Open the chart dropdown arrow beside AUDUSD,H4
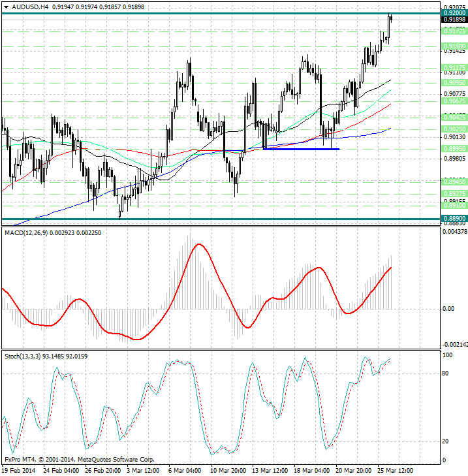The height and width of the screenshot is (476, 468). coord(6,7)
